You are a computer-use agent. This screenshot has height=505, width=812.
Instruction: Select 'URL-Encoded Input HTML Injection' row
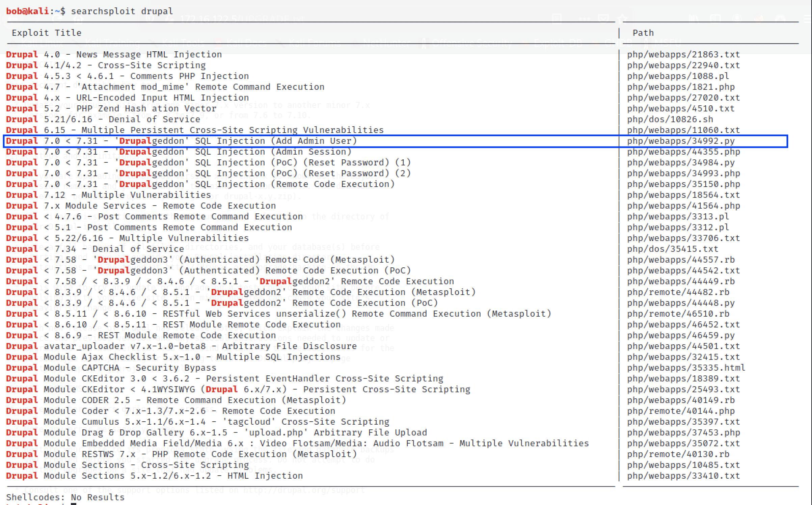pyautogui.click(x=128, y=98)
